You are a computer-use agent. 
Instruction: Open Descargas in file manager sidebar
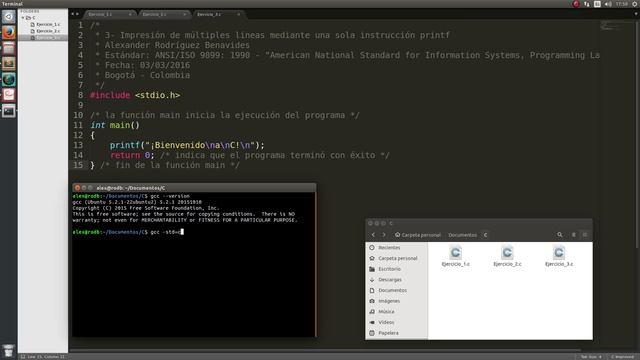(396, 280)
